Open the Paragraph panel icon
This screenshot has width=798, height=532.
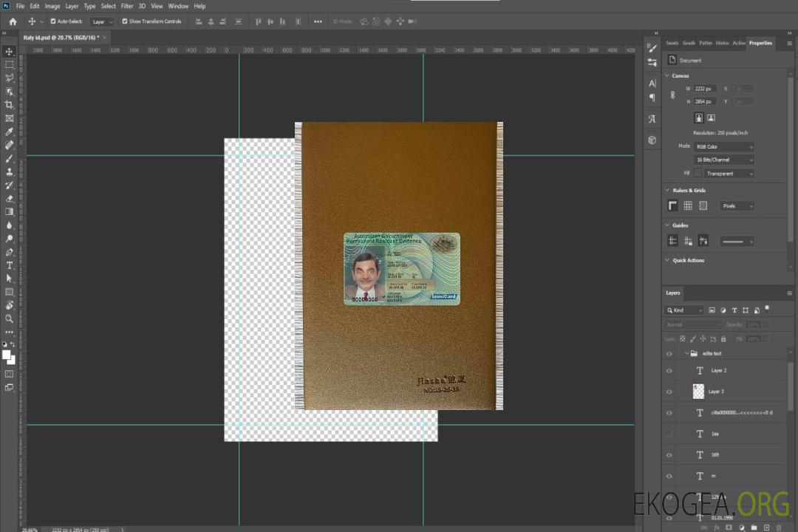(x=652, y=98)
